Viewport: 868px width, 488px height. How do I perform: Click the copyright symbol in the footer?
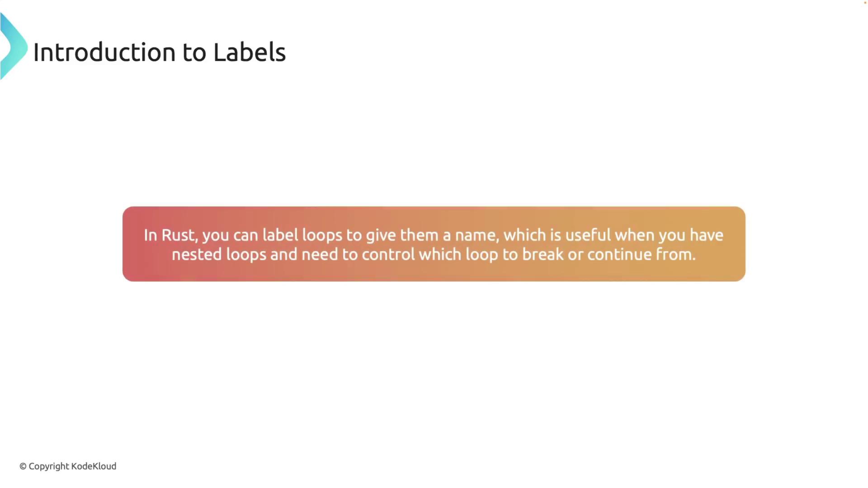tap(23, 466)
